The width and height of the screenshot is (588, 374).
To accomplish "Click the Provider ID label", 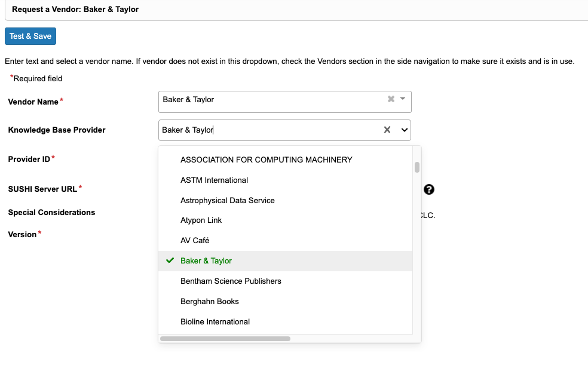I will pyautogui.click(x=29, y=159).
